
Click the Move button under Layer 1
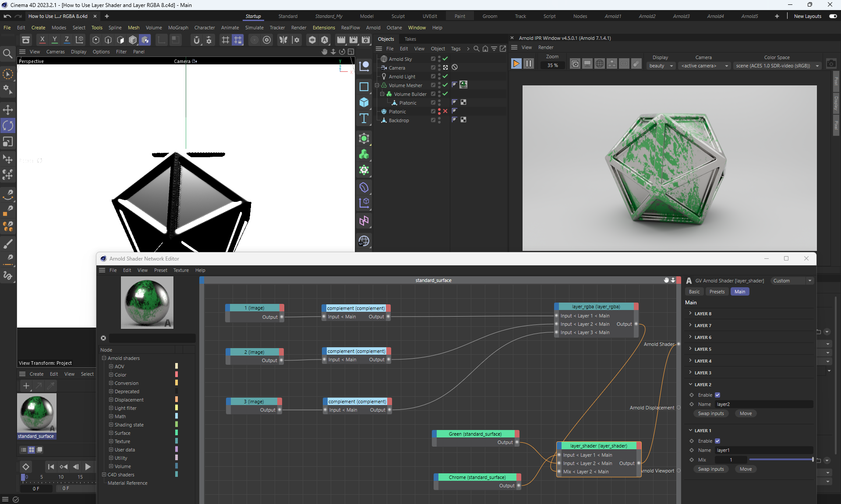pos(746,469)
